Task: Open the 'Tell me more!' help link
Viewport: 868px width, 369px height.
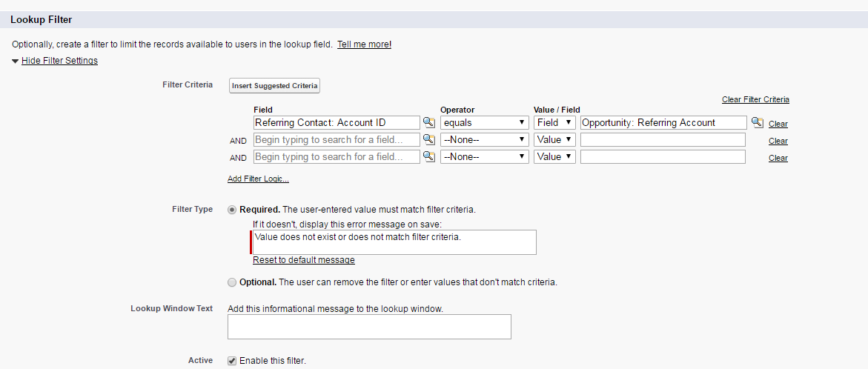Action: 364,44
